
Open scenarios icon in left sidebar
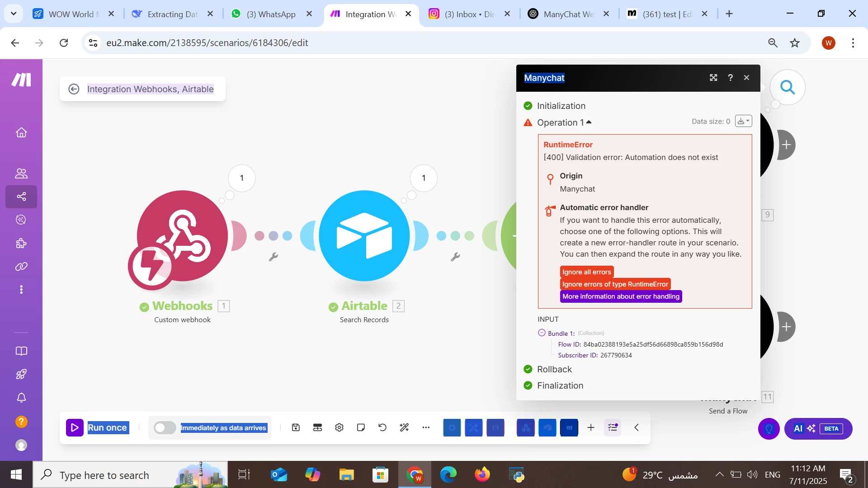tap(21, 197)
